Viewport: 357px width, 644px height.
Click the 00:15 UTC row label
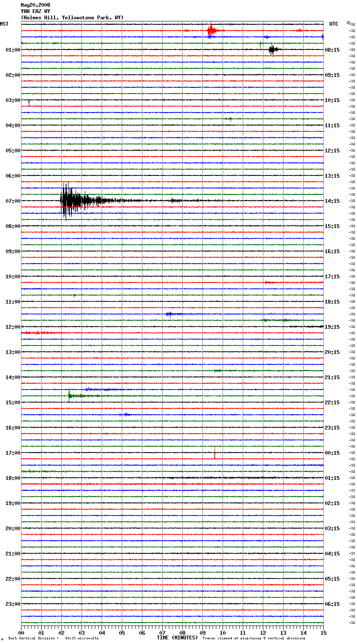[x=332, y=453]
